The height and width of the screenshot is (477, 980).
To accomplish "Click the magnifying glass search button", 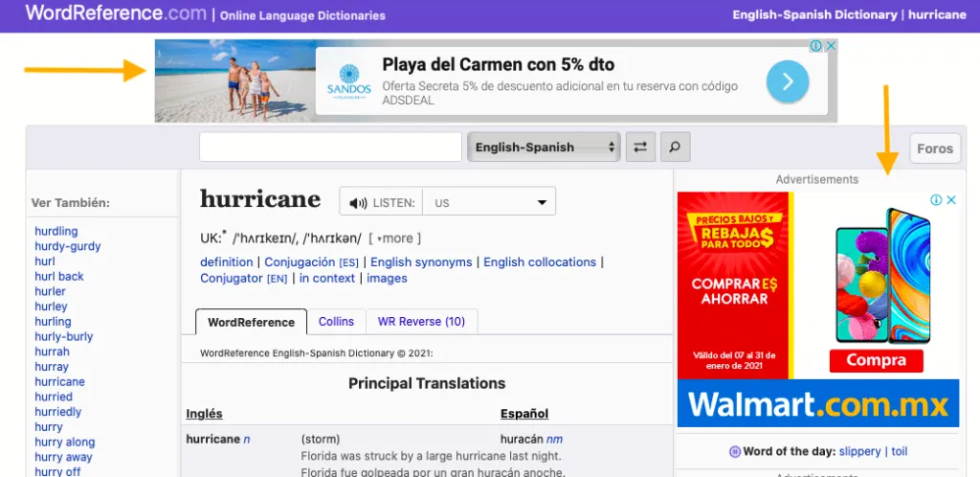I will (x=675, y=148).
